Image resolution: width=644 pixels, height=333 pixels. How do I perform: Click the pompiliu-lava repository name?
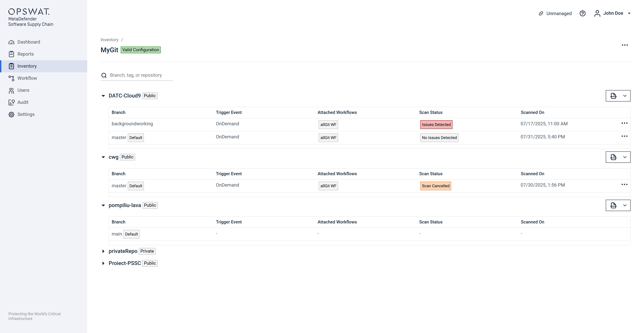pos(124,205)
